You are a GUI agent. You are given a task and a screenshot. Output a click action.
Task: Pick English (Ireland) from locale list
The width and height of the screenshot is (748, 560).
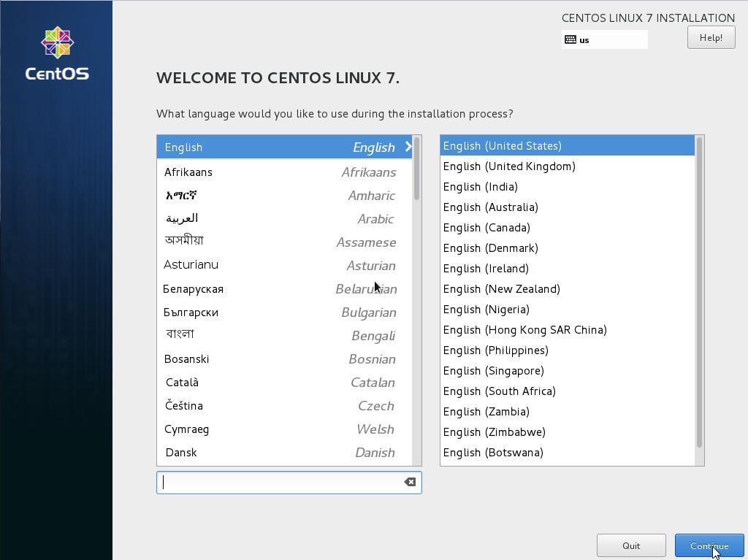[x=485, y=268]
